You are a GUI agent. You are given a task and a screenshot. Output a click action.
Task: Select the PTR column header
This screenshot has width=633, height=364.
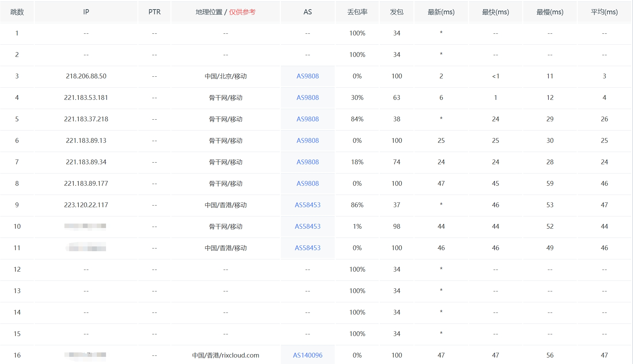[154, 12]
